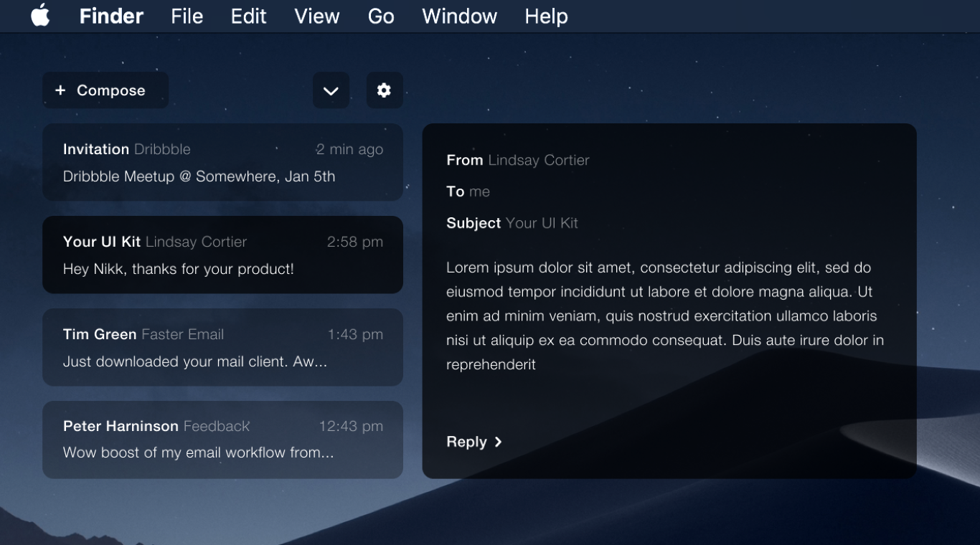Open the View menu
The image size is (980, 545).
point(316,16)
